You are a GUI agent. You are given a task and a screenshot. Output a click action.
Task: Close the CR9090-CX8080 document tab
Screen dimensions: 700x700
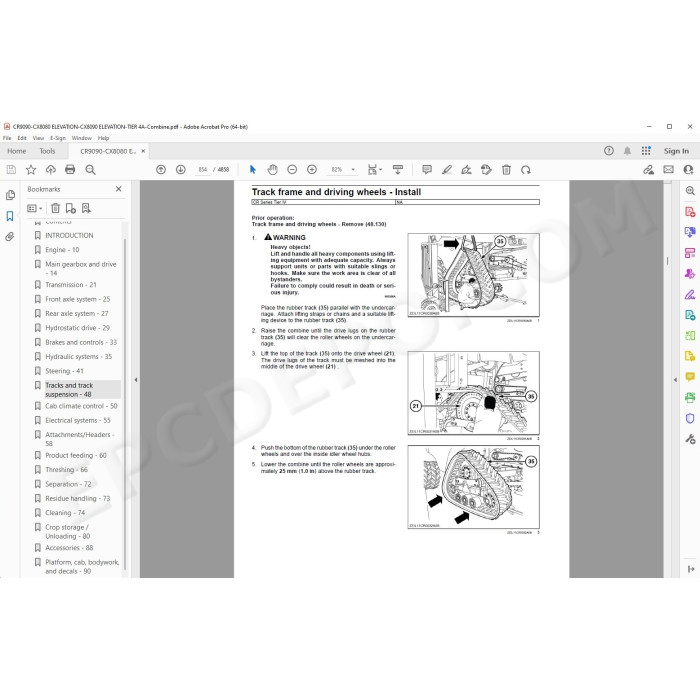click(x=143, y=151)
